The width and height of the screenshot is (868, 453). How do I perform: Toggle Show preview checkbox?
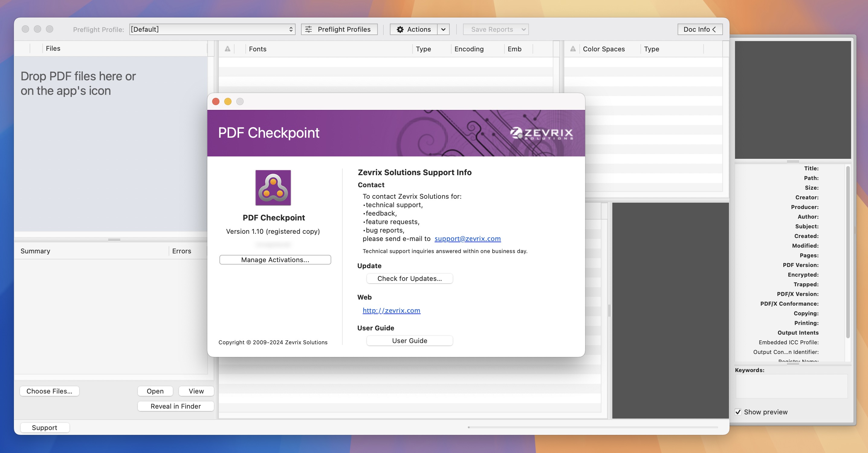(738, 412)
